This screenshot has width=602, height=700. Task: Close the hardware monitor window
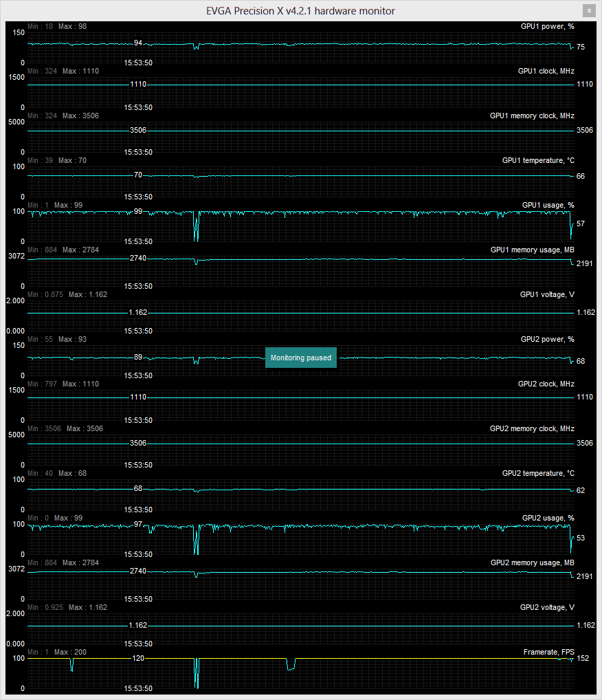pyautogui.click(x=589, y=11)
